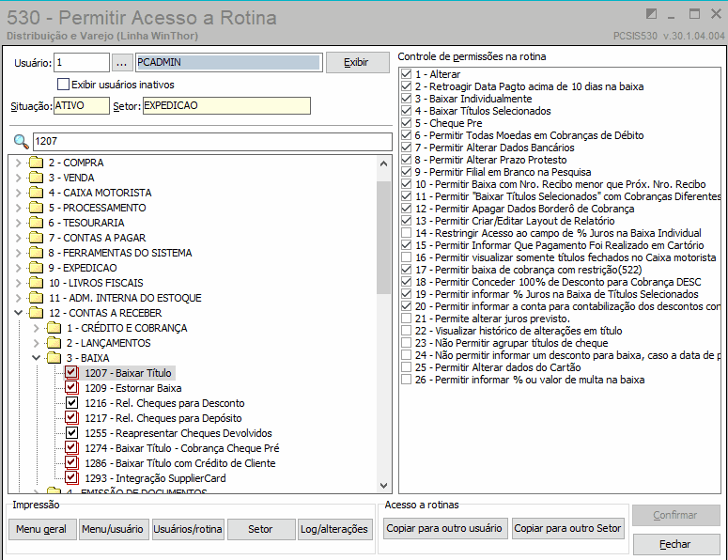Click the folder icon for 9 - EXPEDICAO
This screenshot has width=728, height=560.
click(x=36, y=268)
